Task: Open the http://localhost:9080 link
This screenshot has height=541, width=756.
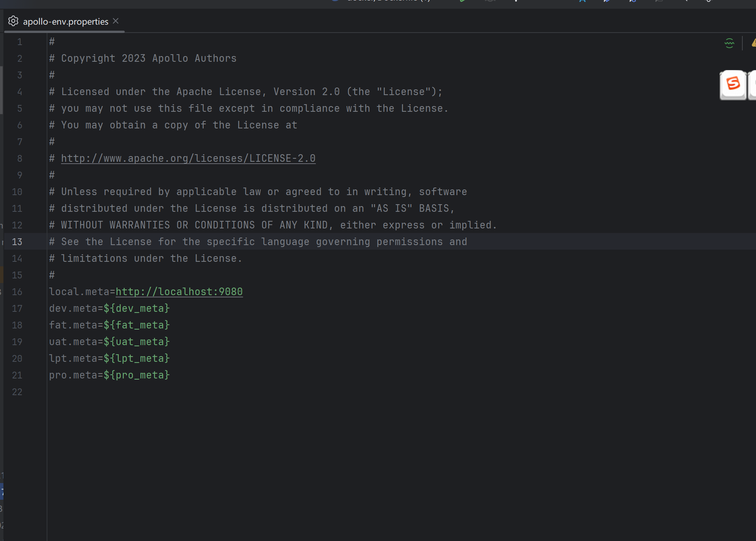Action: point(179,292)
